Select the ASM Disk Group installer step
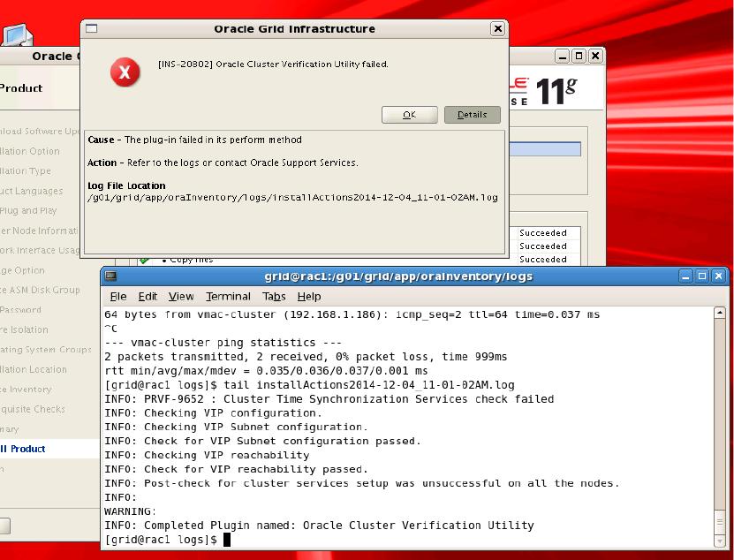Image resolution: width=734 pixels, height=560 pixels. click(40, 290)
